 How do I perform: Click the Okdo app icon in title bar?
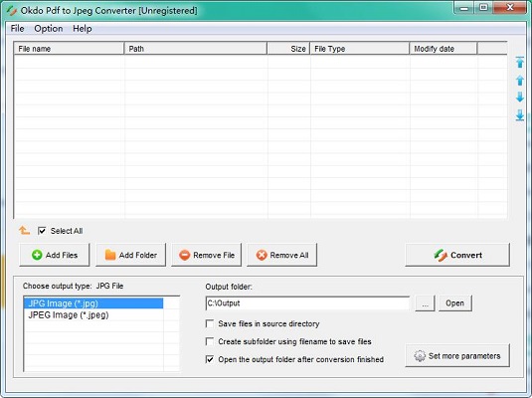pyautogui.click(x=12, y=11)
